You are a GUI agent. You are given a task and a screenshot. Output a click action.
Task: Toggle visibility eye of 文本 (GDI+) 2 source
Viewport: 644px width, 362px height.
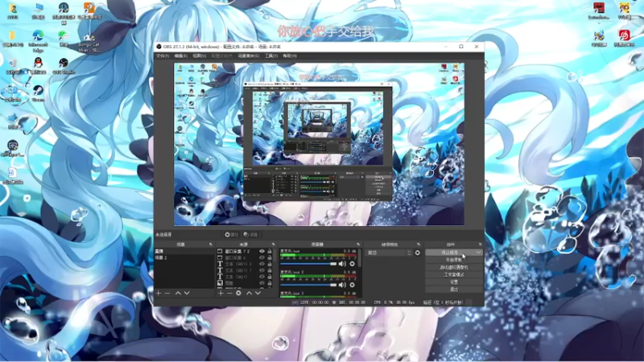pos(262,264)
